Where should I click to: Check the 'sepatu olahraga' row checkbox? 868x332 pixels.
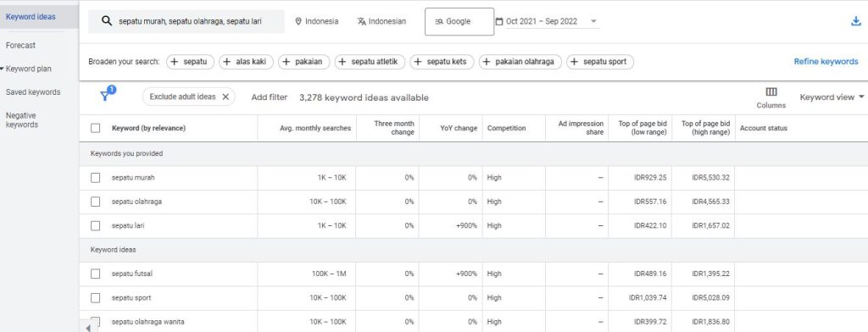point(95,202)
